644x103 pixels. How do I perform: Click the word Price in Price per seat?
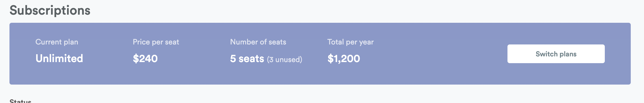click(x=141, y=42)
